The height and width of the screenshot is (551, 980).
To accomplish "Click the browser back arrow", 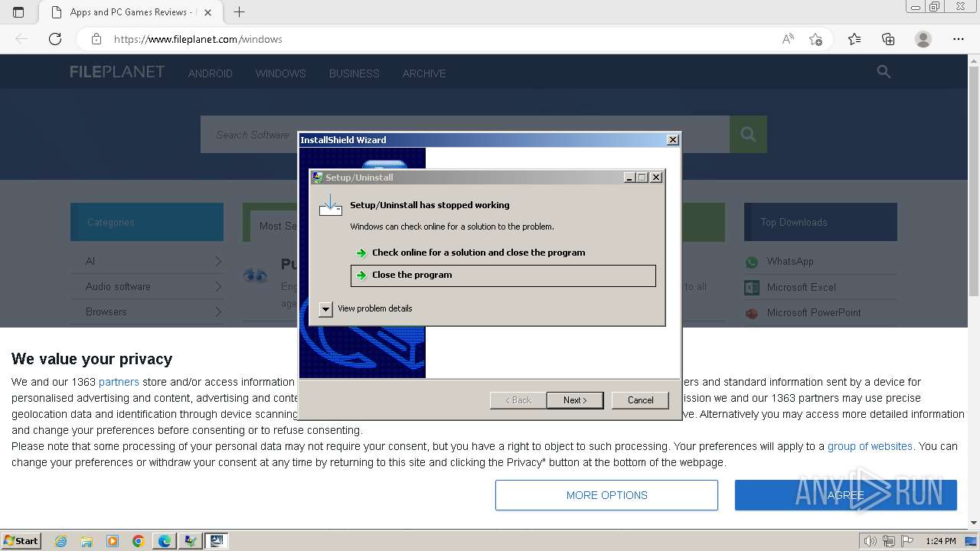I will coord(21,39).
